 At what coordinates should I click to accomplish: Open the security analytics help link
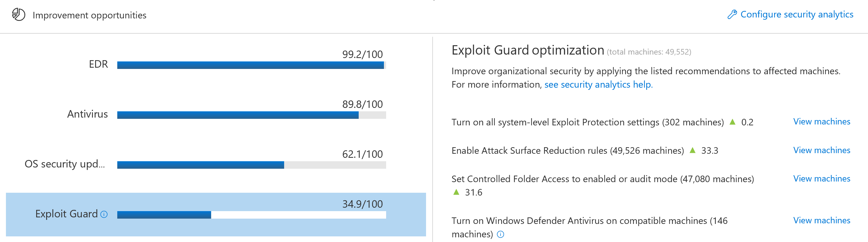(599, 84)
